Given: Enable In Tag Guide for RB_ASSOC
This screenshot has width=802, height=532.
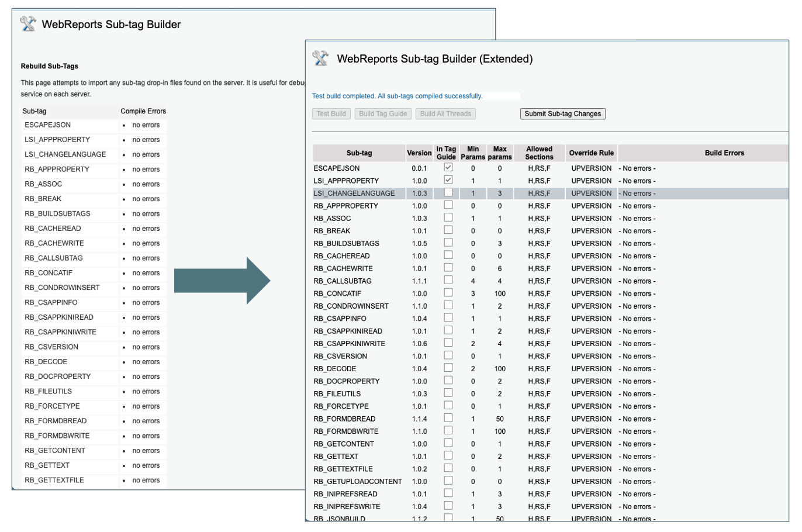Looking at the screenshot, I should click(x=448, y=217).
